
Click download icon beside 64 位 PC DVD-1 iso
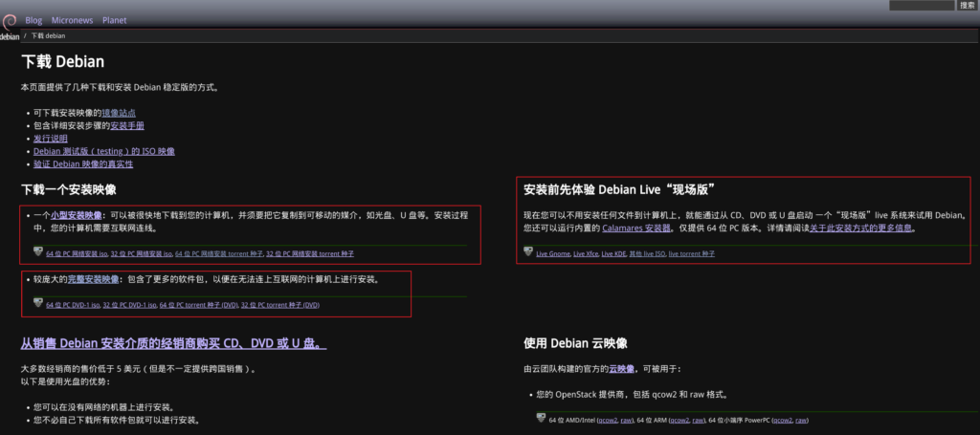[x=38, y=302]
